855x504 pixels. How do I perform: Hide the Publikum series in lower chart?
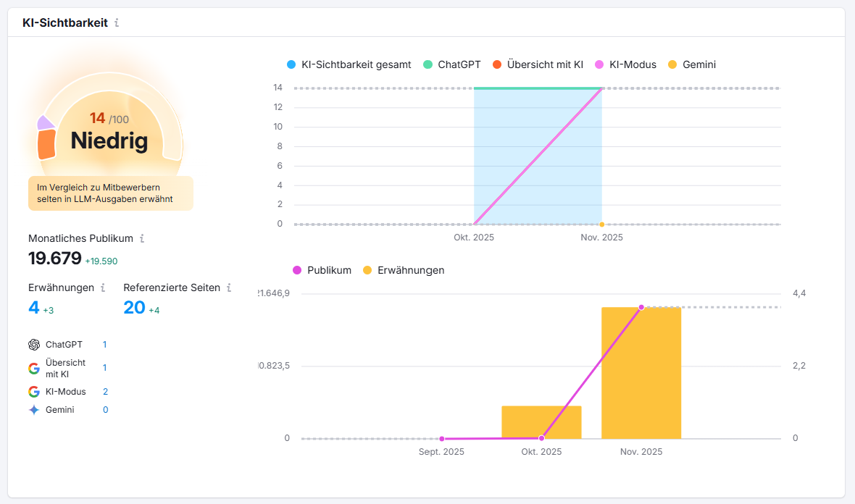click(322, 270)
